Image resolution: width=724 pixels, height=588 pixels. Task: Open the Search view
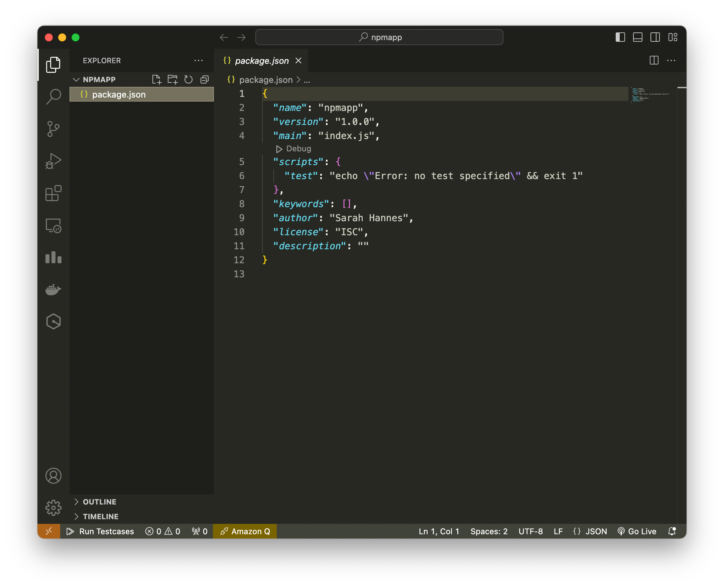coord(53,97)
